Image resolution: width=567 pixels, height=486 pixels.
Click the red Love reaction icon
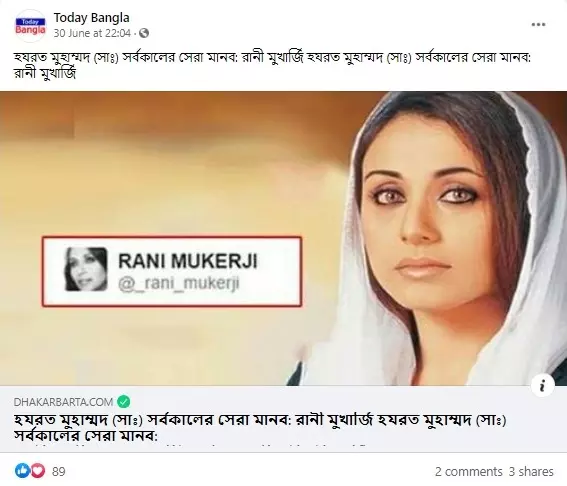point(37,471)
